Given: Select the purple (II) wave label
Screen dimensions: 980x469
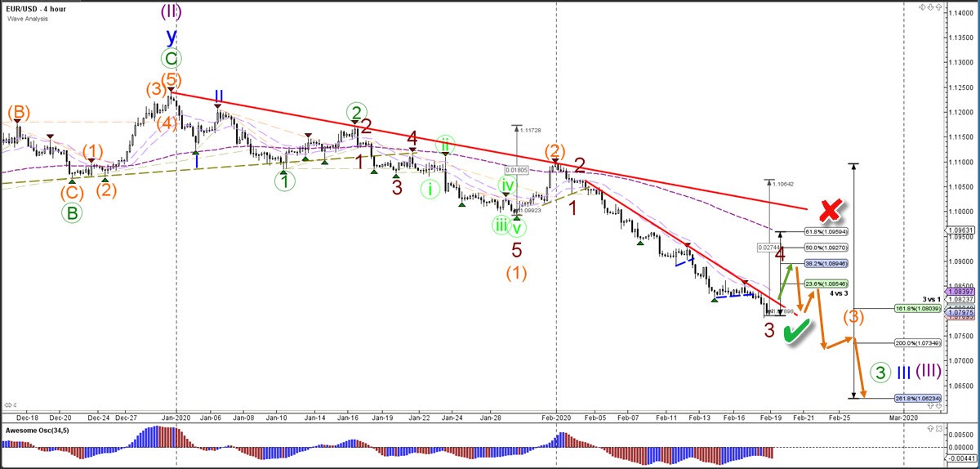Looking at the screenshot, I should [171, 11].
